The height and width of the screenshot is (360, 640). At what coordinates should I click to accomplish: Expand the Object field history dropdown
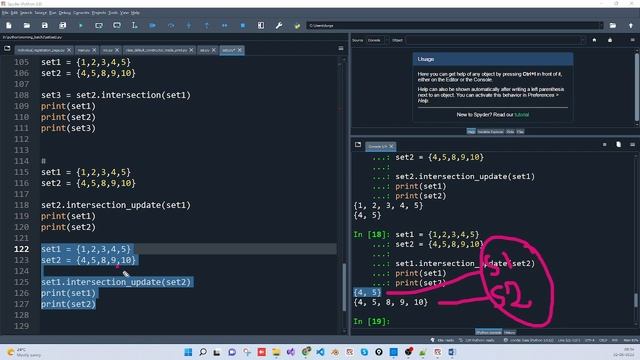(x=582, y=40)
